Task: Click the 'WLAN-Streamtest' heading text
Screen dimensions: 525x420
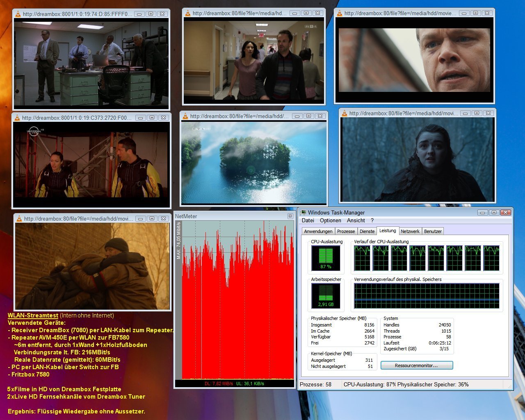Action: (x=33, y=315)
